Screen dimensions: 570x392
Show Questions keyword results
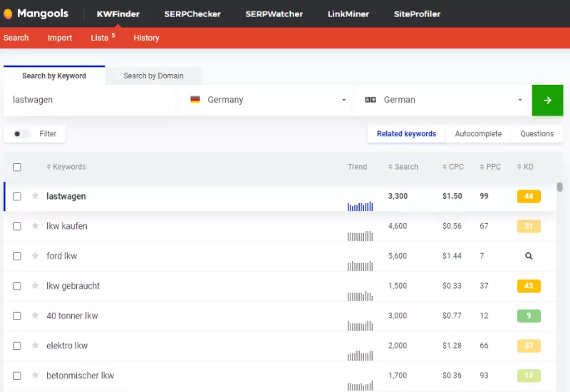coord(537,134)
